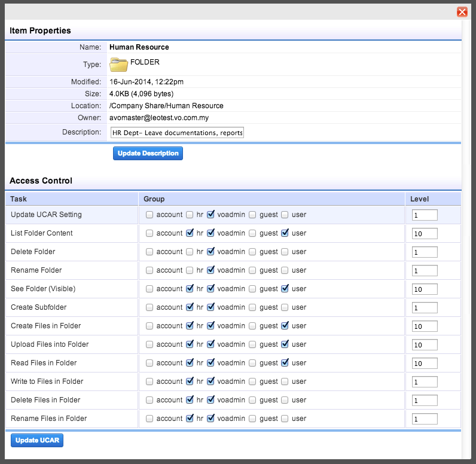The image size is (476, 464).
Task: Enable guest for Rename Folder
Action: coord(252,270)
